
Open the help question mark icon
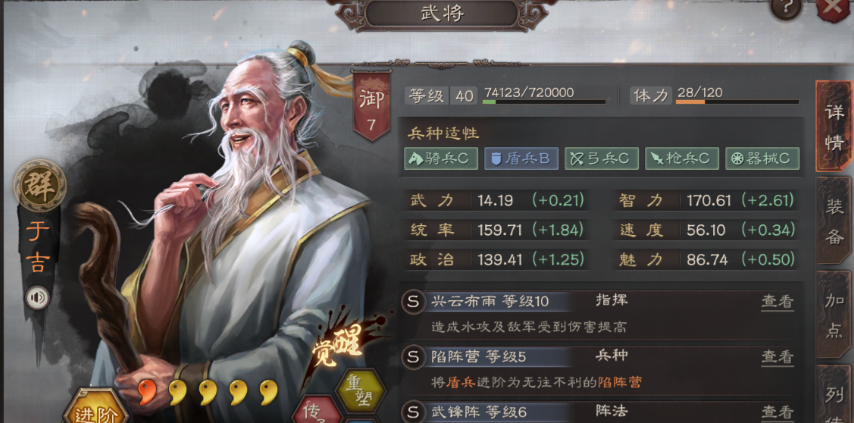(785, 8)
